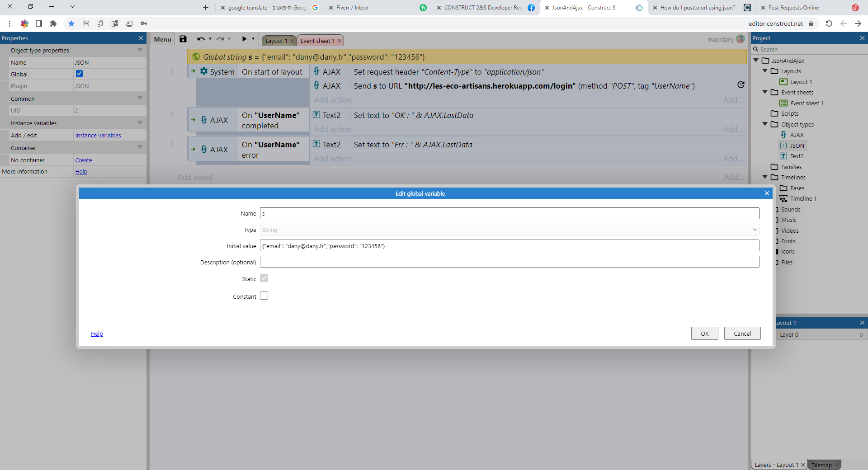Redo using the redo arrow icon
The height and width of the screenshot is (470, 868).
[221, 39]
